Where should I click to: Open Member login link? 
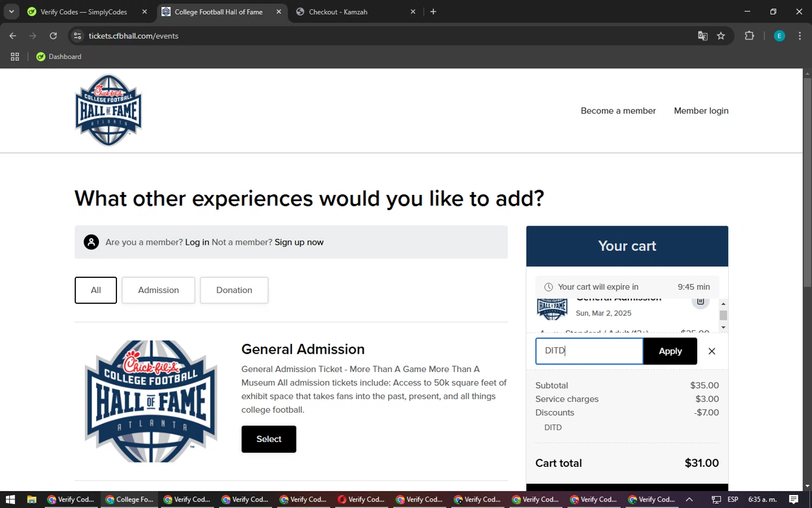click(701, 110)
